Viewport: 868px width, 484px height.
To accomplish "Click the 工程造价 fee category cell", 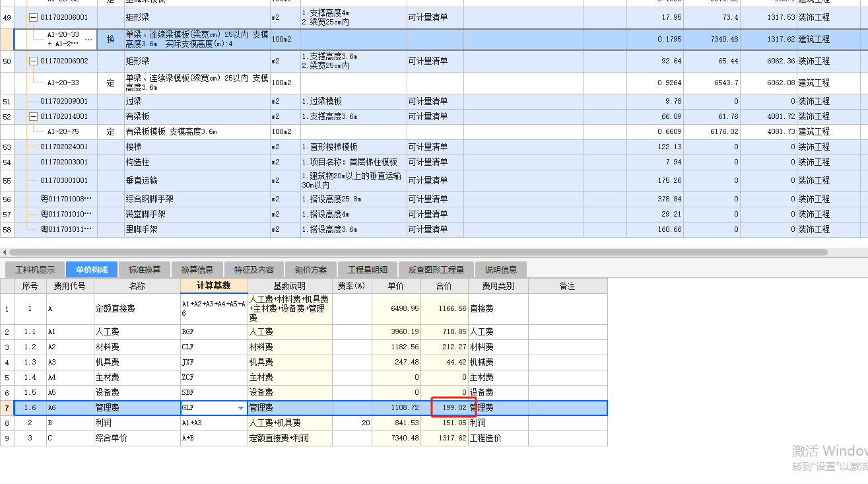I will tap(498, 438).
